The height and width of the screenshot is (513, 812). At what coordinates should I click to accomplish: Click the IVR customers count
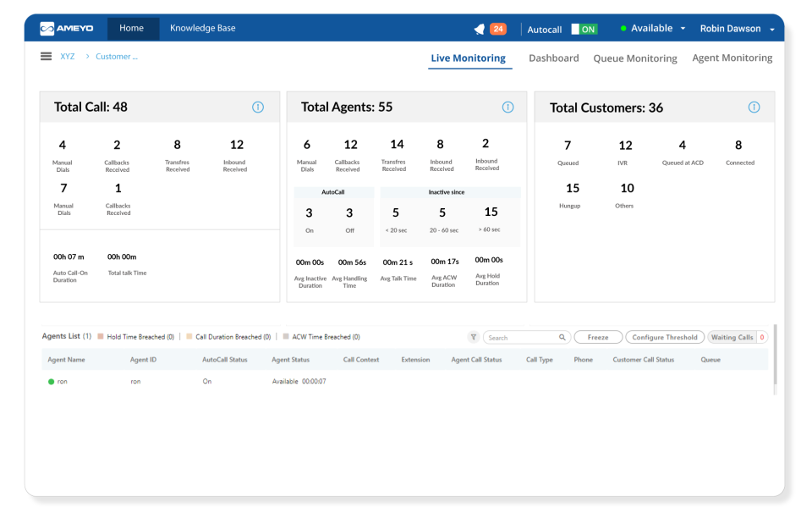click(x=625, y=146)
